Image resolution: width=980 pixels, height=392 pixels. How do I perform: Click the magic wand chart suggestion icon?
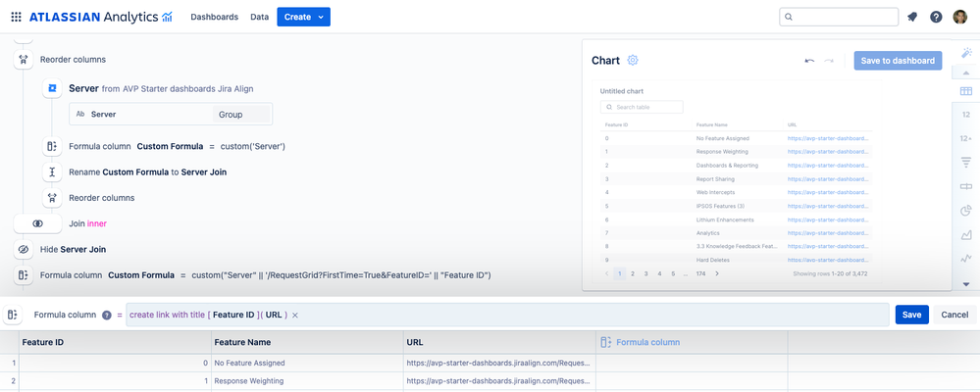pyautogui.click(x=966, y=53)
